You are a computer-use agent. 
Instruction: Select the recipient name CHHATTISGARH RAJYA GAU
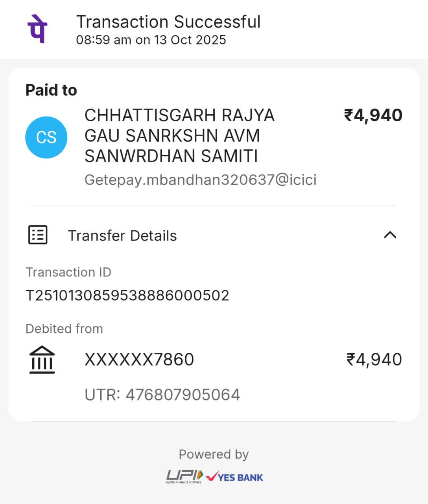179,135
